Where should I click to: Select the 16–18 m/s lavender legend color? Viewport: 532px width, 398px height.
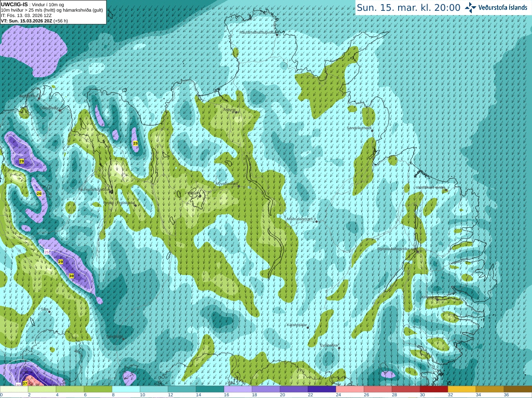coord(238,389)
